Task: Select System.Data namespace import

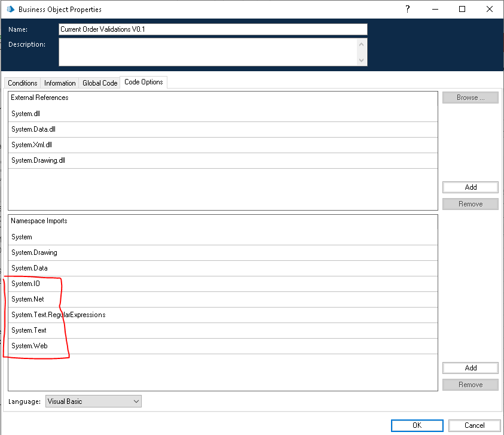Action: tap(223, 268)
